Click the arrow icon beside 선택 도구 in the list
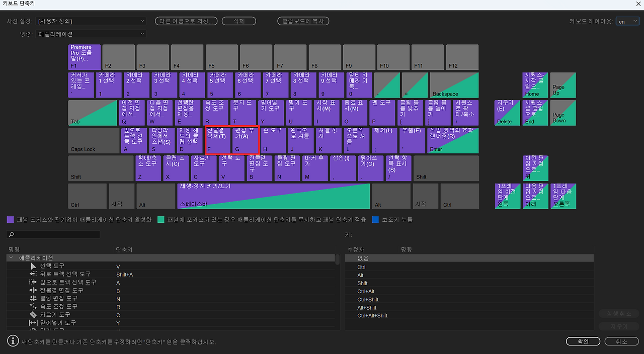The width and height of the screenshot is (644, 354). (x=34, y=266)
